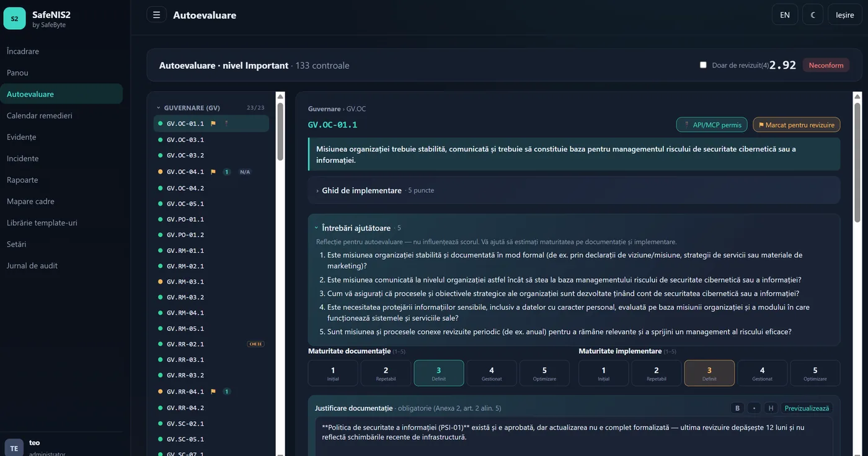This screenshot has height=456, width=868.
Task: Toggle the sidebar with the hamburger menu
Action: 156,15
